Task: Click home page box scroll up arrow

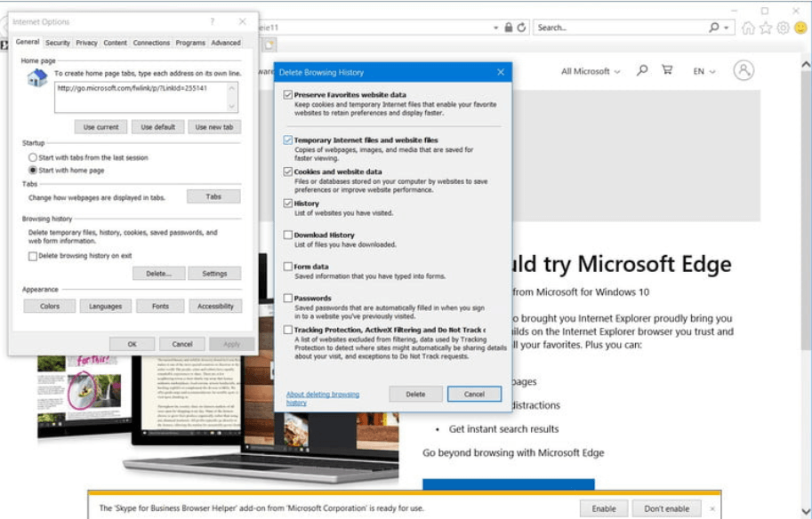Action: [x=232, y=89]
